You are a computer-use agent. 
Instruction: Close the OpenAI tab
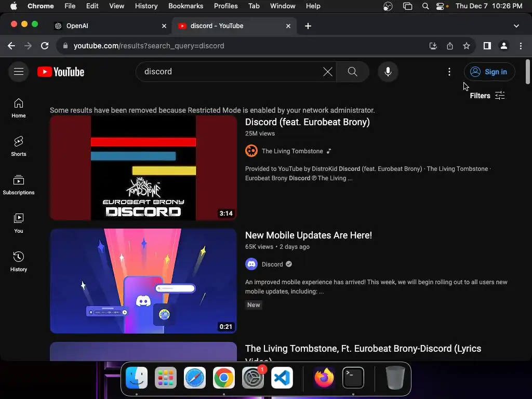click(164, 26)
